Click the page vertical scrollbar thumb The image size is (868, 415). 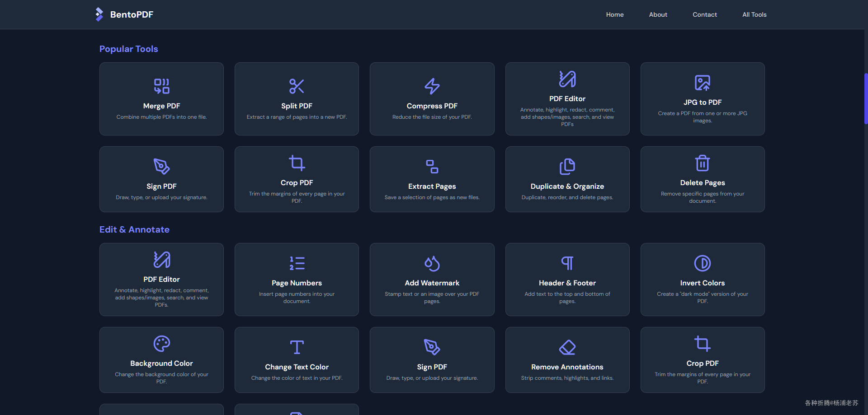pos(866,98)
